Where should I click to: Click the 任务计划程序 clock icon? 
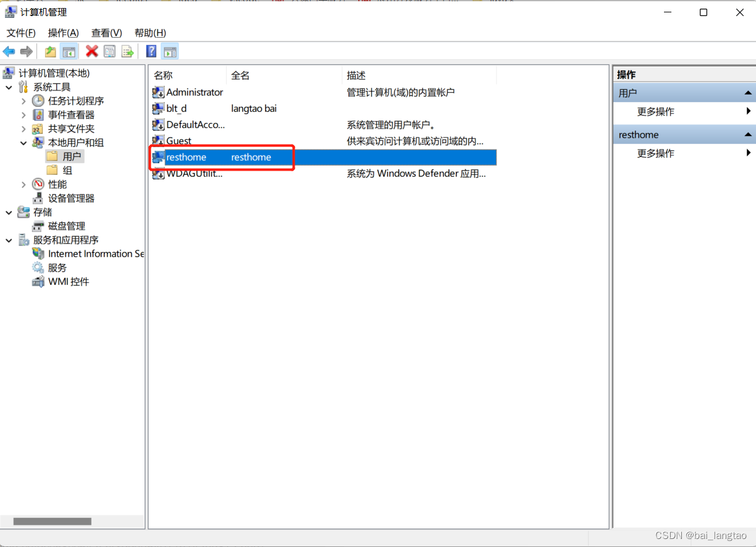pyautogui.click(x=38, y=101)
